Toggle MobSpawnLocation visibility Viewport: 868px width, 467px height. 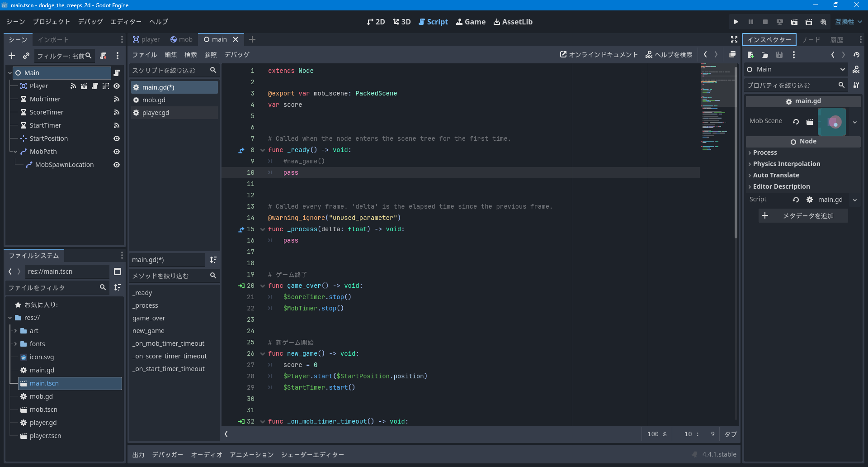(117, 165)
